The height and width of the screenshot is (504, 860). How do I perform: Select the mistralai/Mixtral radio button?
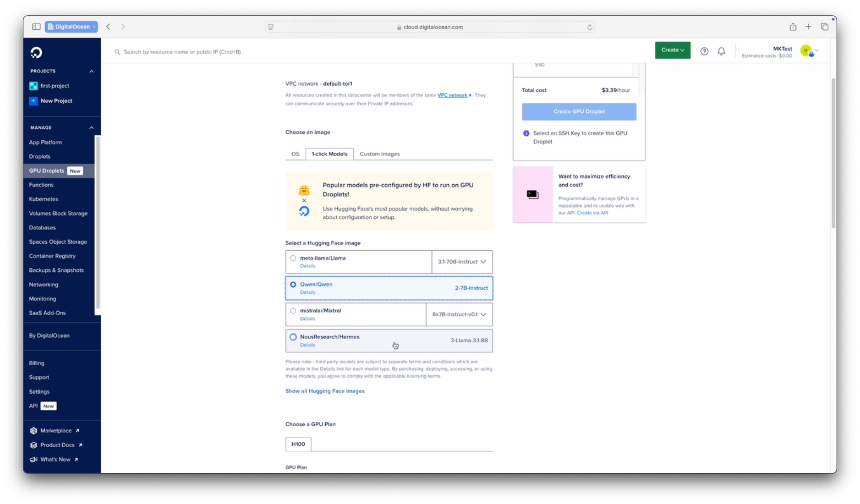pyautogui.click(x=293, y=310)
